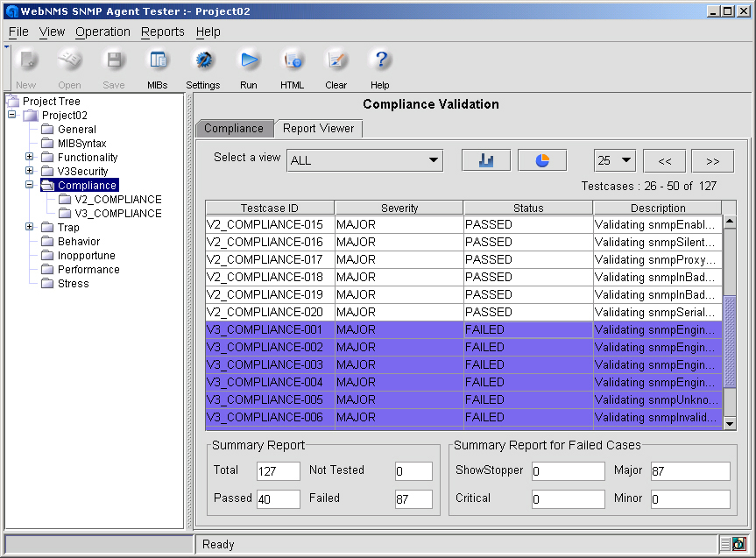Click the Behavior folder icon
Viewport: 756px width, 558px height.
[x=47, y=241]
